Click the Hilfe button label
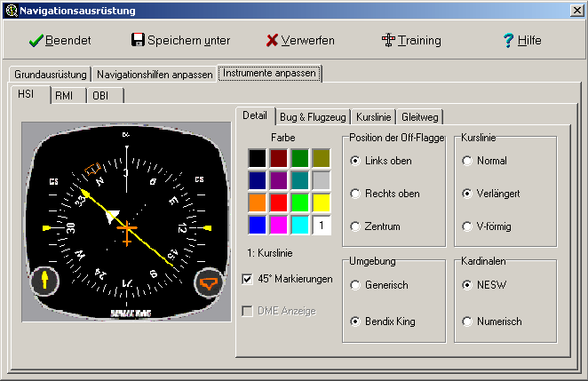This screenshot has height=381, width=588. (529, 40)
